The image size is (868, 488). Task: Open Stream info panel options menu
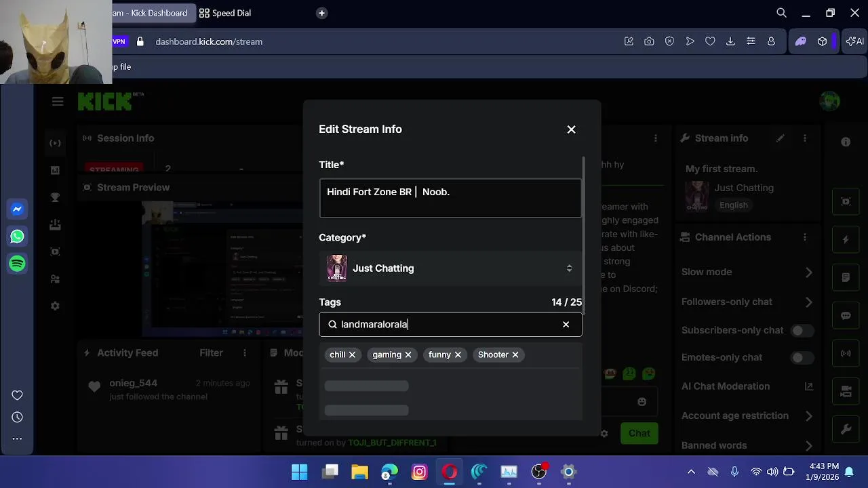(805, 138)
